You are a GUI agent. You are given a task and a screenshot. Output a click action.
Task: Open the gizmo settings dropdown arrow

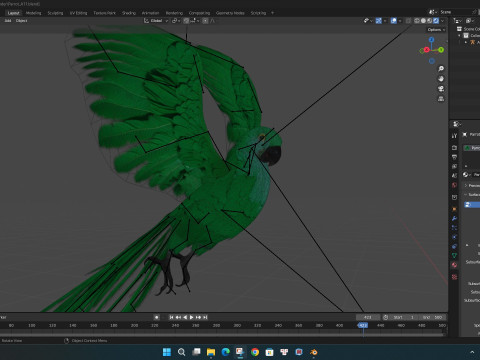tap(385, 21)
